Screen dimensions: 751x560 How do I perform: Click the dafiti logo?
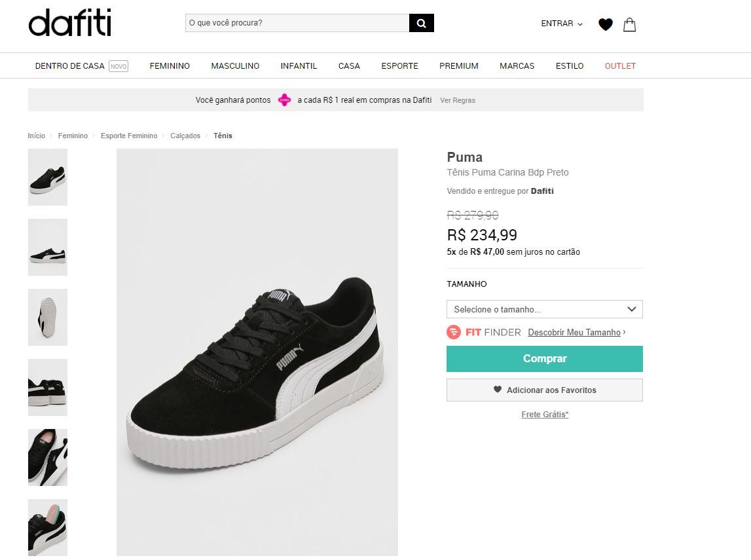[x=70, y=22]
